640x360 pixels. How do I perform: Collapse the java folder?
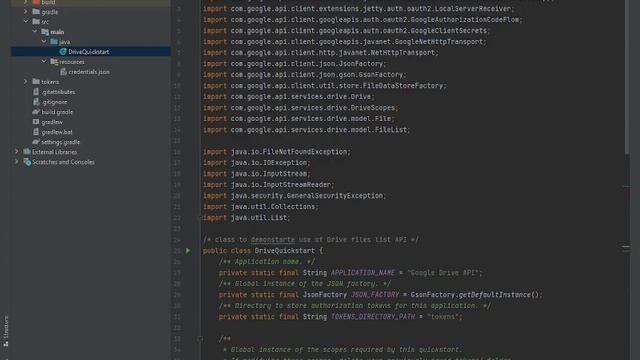[44, 42]
